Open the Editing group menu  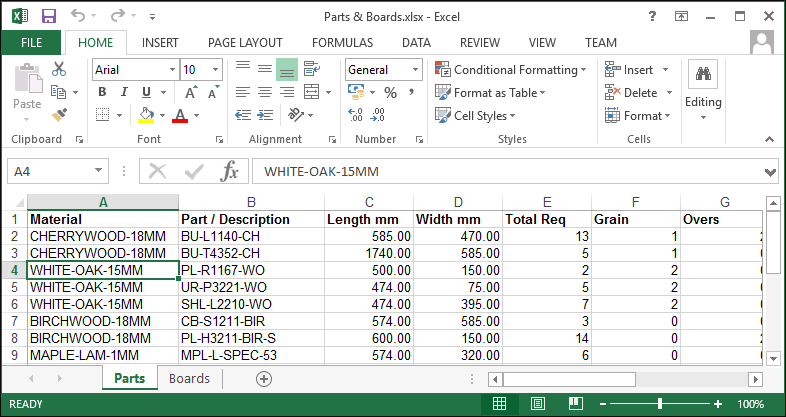703,91
